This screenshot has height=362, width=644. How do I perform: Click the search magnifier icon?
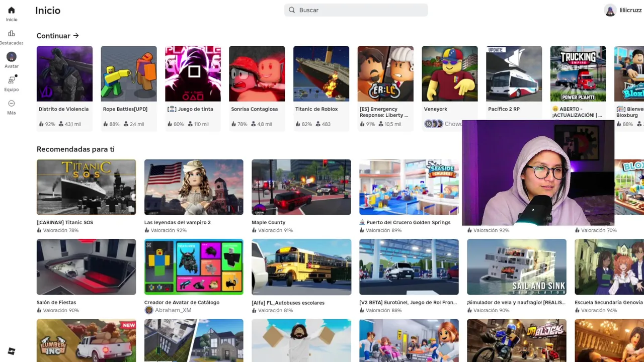[292, 10]
